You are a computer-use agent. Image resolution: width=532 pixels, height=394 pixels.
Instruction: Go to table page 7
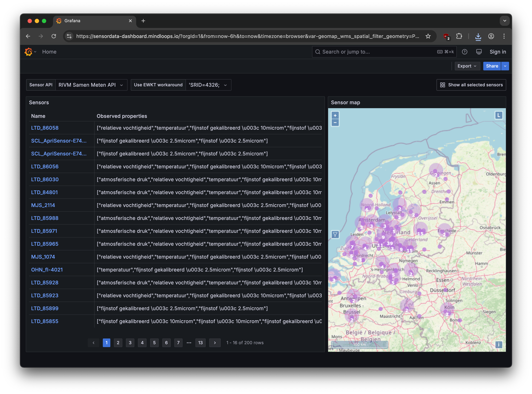(x=178, y=343)
